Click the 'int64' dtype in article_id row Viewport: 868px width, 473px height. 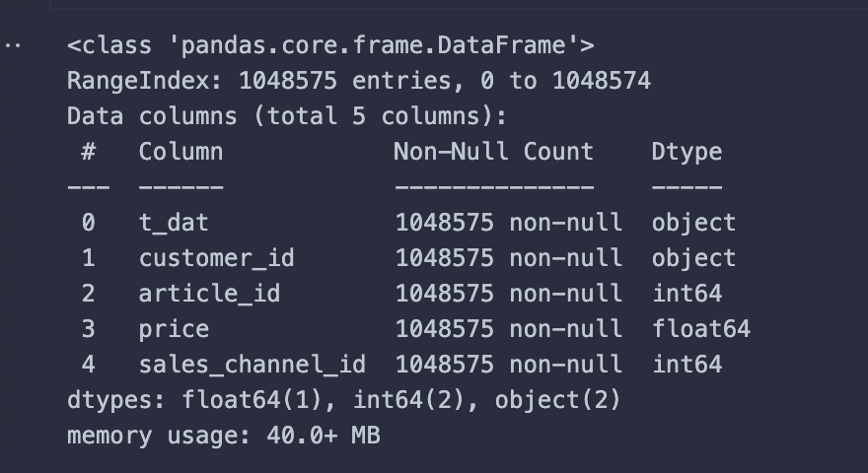687,294
